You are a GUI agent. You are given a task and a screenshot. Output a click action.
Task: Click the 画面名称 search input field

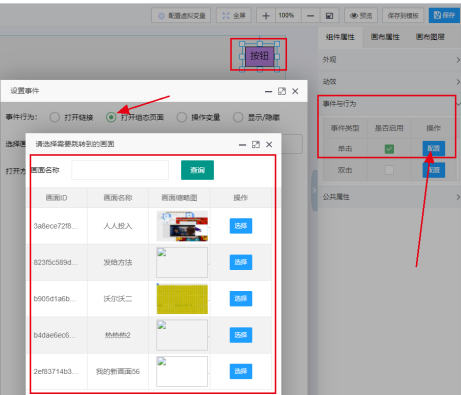[120, 170]
